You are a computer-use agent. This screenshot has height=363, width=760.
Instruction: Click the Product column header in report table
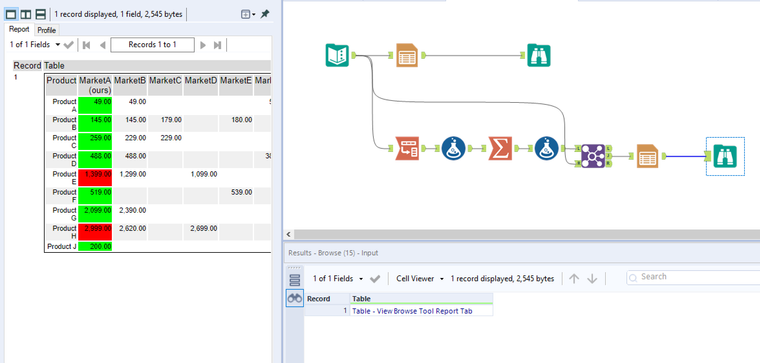tap(61, 85)
